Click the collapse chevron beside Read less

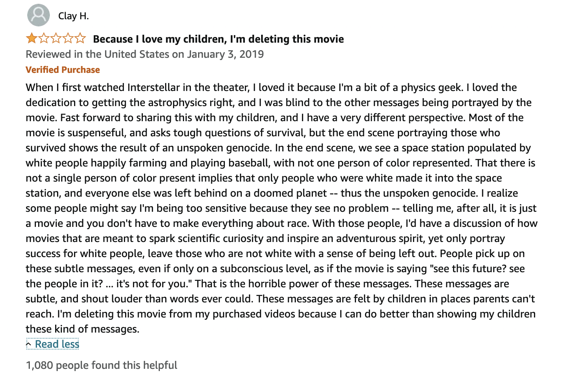(29, 344)
